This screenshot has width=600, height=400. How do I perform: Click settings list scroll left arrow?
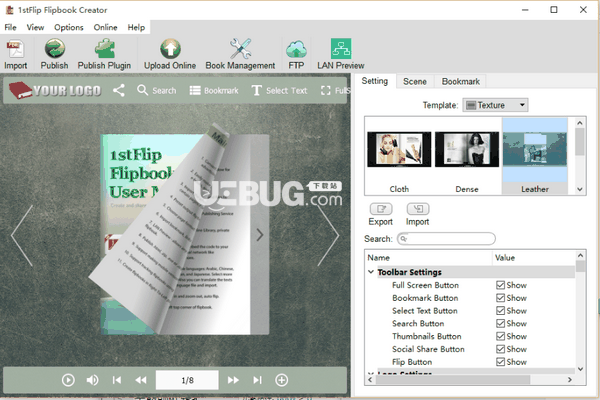370,380
